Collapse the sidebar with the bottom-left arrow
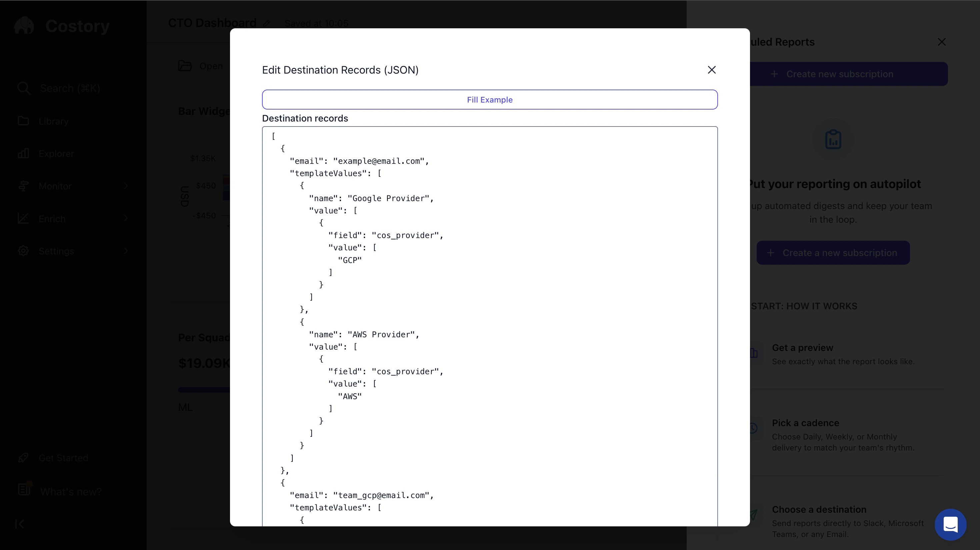The height and width of the screenshot is (550, 980). pyautogui.click(x=19, y=523)
